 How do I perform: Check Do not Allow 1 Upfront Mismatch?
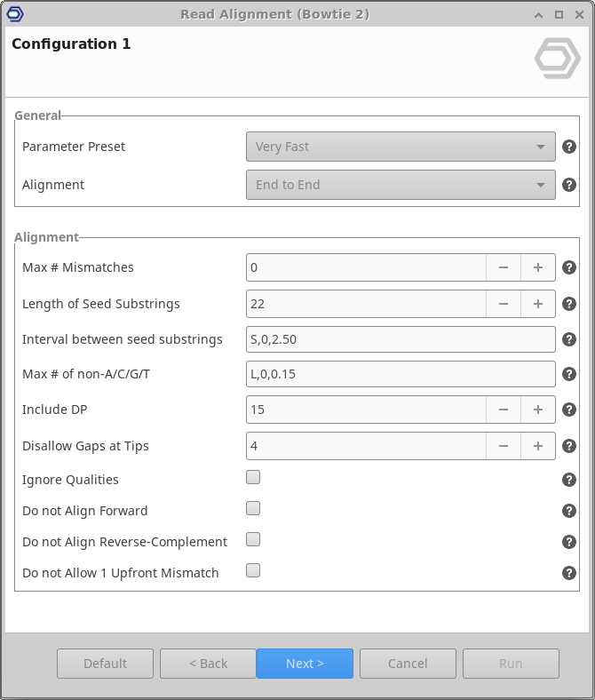click(253, 570)
